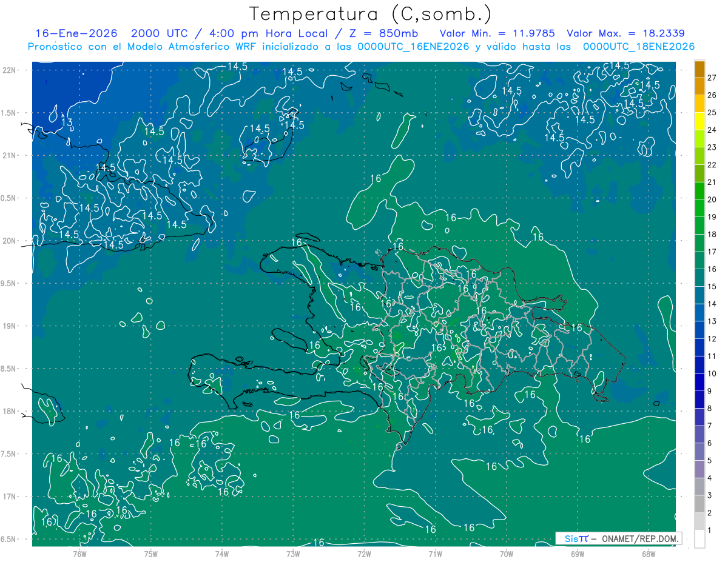Click the init time "0000UTC_16ENE2026"
Screen dimensions: 728x562
(413, 47)
